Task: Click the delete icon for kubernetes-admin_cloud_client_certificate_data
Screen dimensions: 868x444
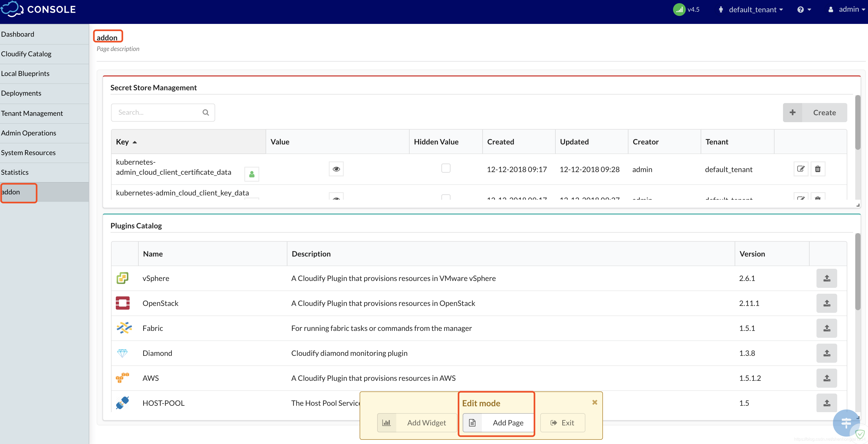Action: (818, 169)
